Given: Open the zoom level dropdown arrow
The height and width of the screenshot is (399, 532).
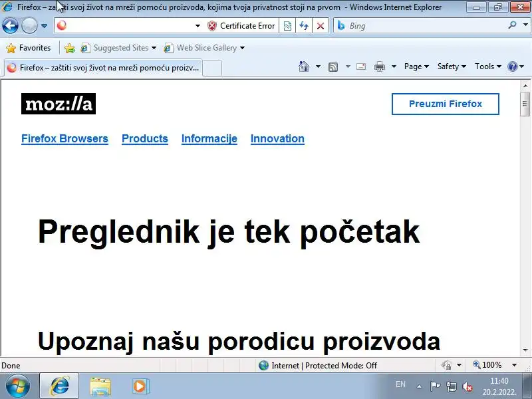Looking at the screenshot, I should pyautogui.click(x=514, y=365).
